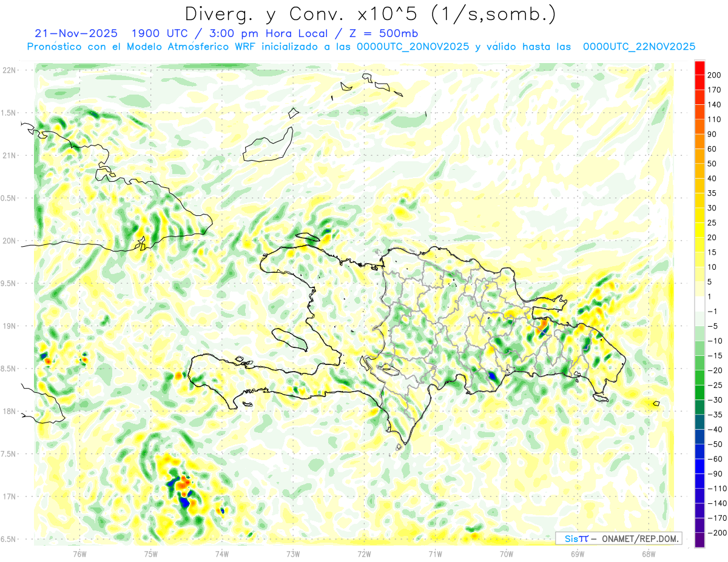Click the 68W longitude label
The image size is (728, 562).
pyautogui.click(x=649, y=554)
